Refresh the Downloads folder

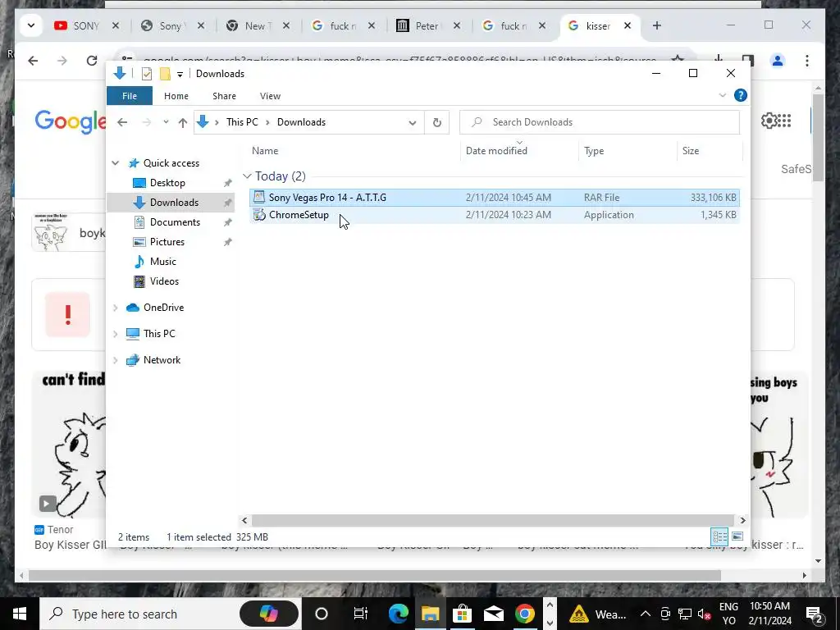[437, 123]
